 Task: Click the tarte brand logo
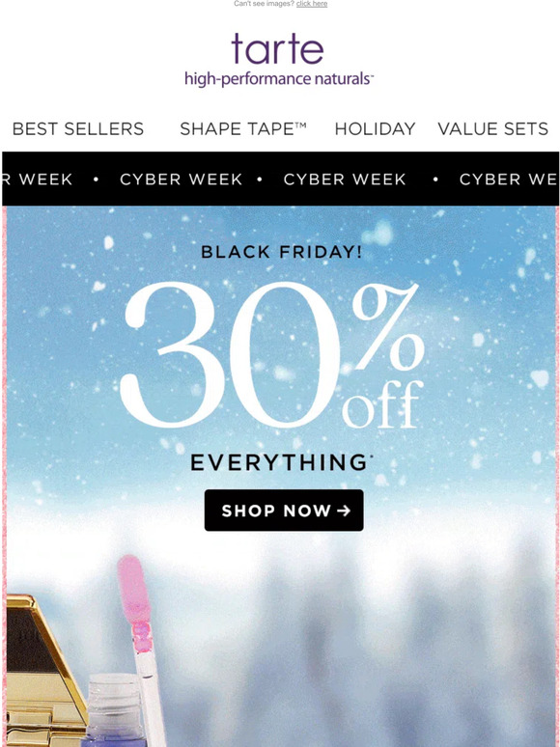pos(277,48)
